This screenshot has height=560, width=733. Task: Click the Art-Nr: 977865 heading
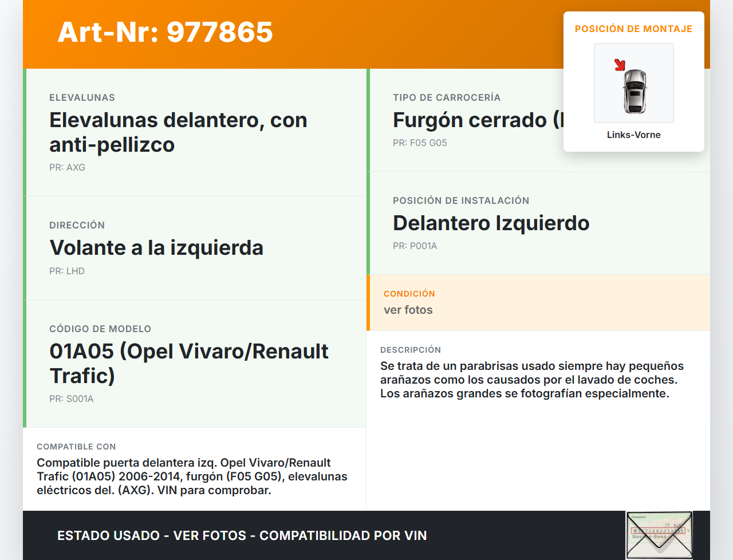(165, 32)
